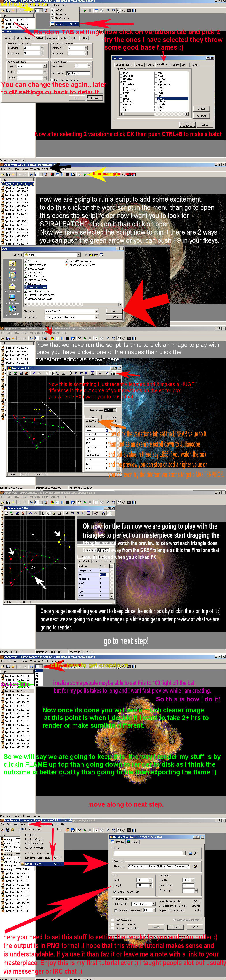This screenshot has height=980, width=226.
Task: Select the Triangle tab in Transform Editor
Action: (93, 417)
